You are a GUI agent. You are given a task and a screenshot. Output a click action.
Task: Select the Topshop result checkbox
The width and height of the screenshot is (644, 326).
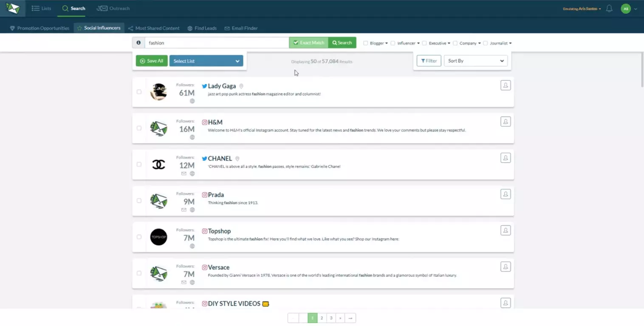[x=139, y=237]
